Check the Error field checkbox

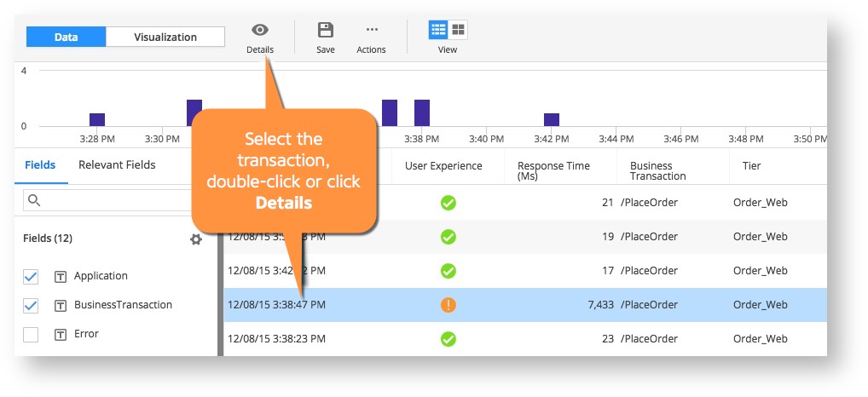coord(31,335)
